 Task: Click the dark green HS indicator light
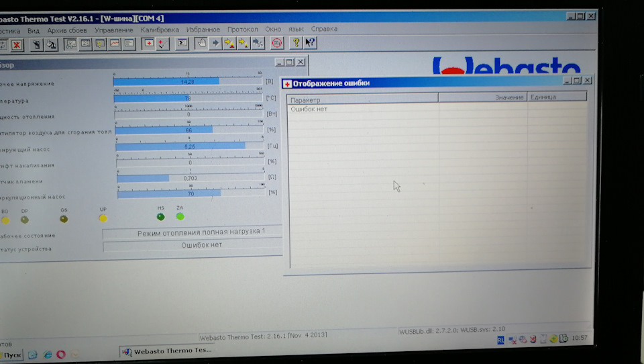pyautogui.click(x=160, y=217)
